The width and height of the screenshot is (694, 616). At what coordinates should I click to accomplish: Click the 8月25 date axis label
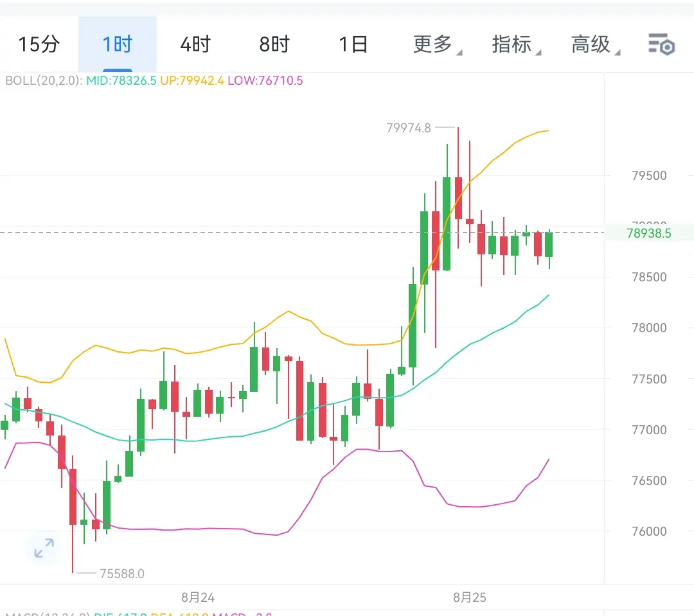point(470,597)
